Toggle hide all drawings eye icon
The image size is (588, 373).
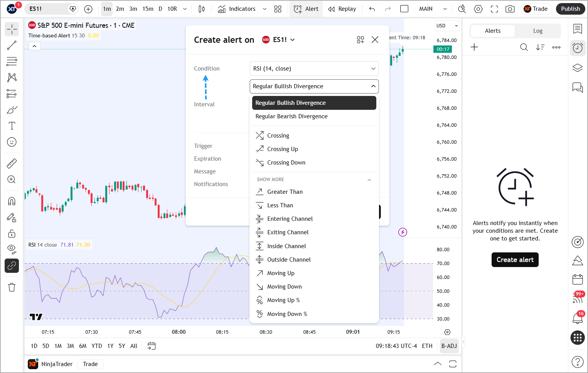point(12,249)
